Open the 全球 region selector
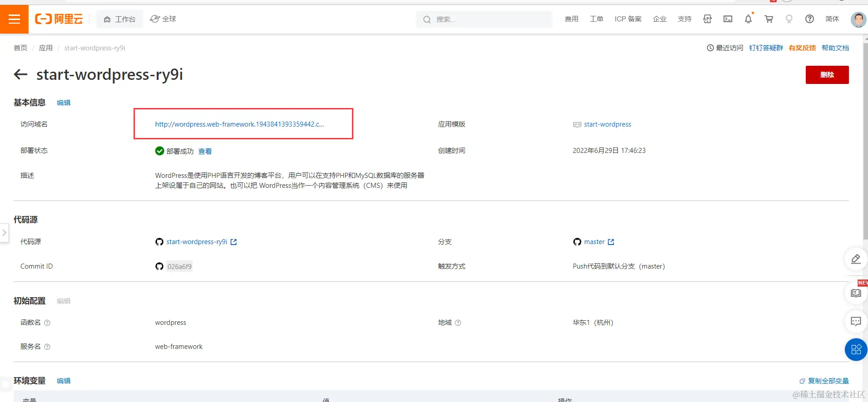The height and width of the screenshot is (402, 868). point(163,19)
